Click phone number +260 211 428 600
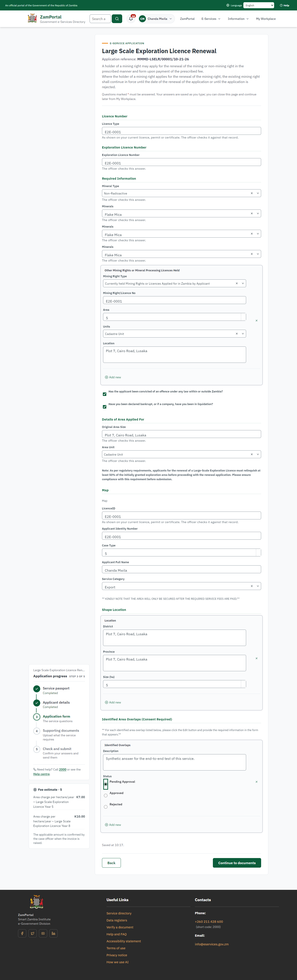297x980 pixels. pyautogui.click(x=209, y=921)
